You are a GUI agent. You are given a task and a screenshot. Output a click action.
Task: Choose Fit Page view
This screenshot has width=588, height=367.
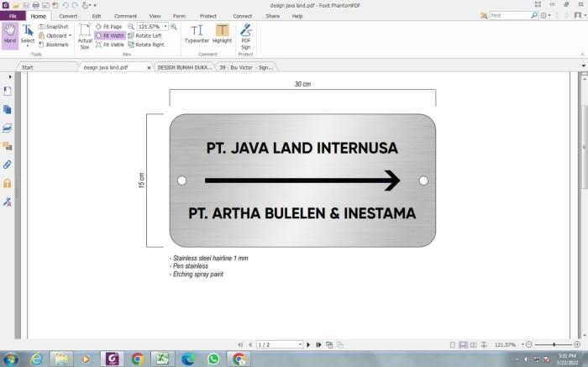[108, 27]
